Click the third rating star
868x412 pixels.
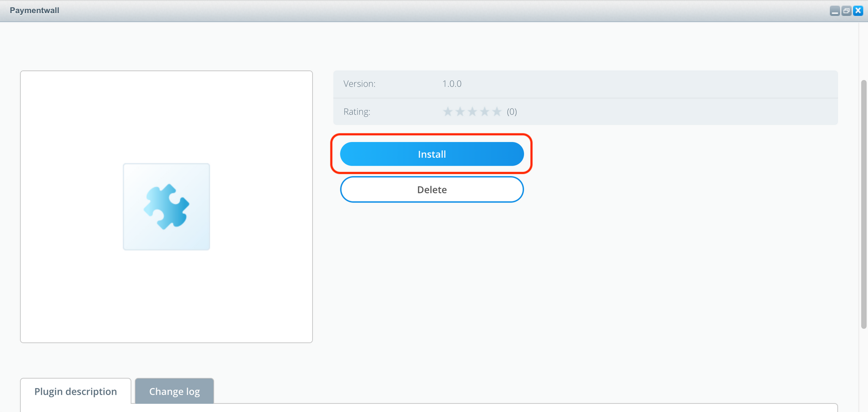tap(472, 112)
